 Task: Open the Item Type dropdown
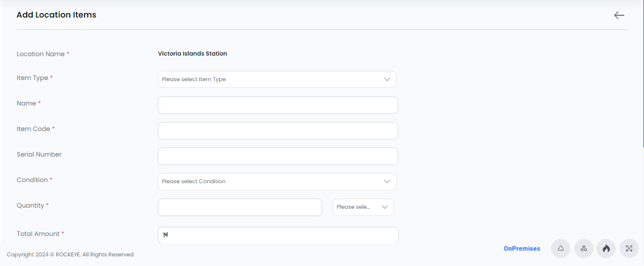pyautogui.click(x=277, y=79)
